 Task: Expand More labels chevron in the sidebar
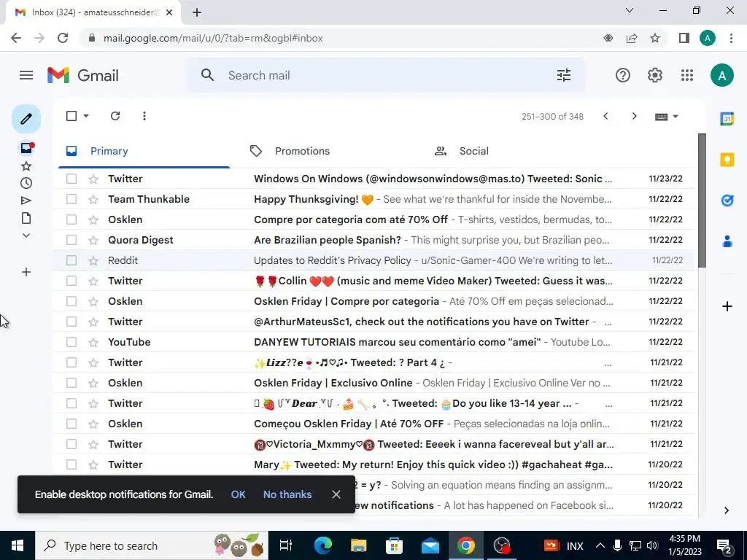pyautogui.click(x=26, y=236)
